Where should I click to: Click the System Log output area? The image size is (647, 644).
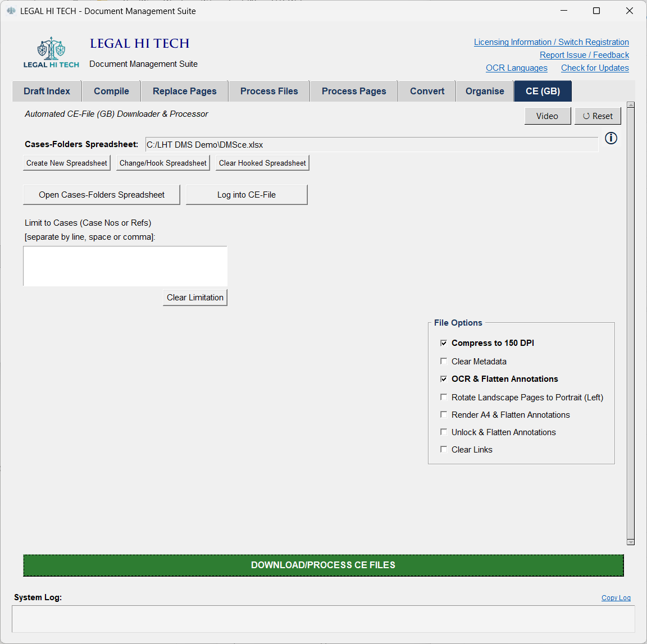coord(323,619)
